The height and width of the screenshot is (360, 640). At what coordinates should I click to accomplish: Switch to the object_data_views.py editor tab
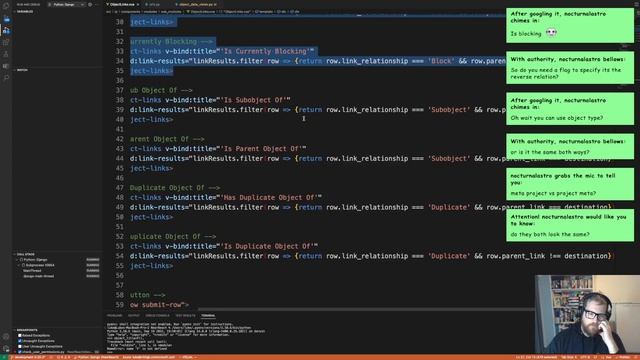click(196, 4)
